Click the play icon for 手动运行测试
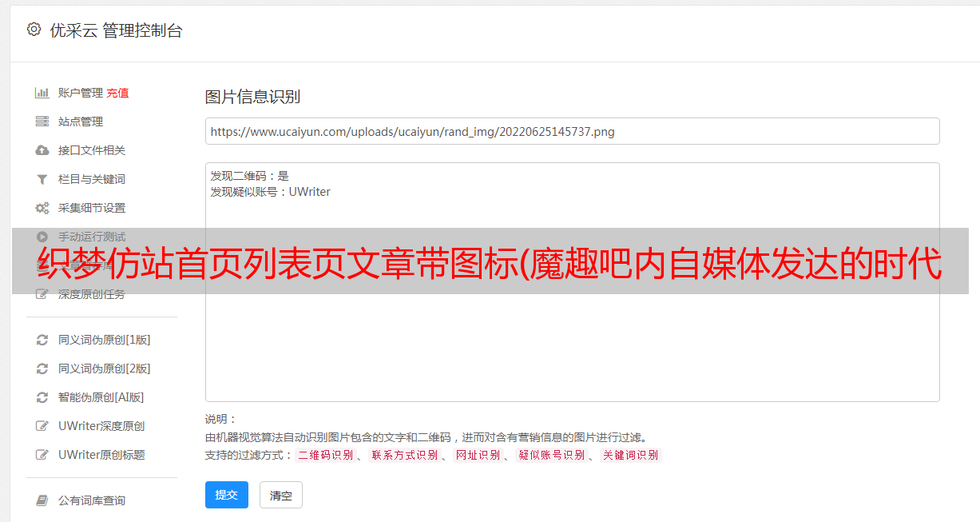Viewport: 980px width, 522px height. (42, 237)
